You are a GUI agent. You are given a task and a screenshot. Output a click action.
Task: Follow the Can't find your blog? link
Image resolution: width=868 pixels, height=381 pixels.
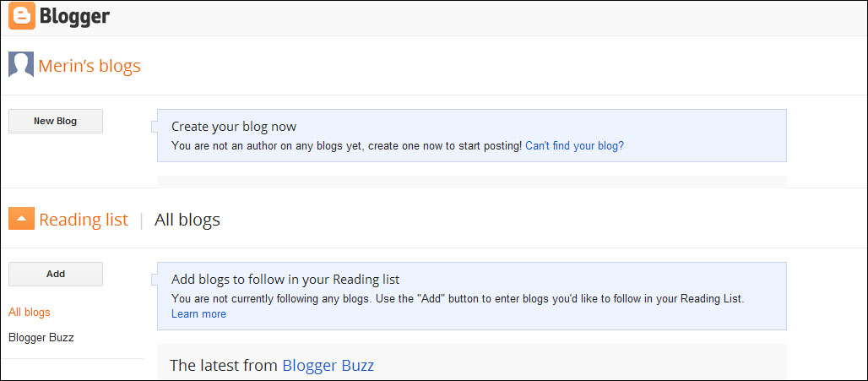coord(575,146)
